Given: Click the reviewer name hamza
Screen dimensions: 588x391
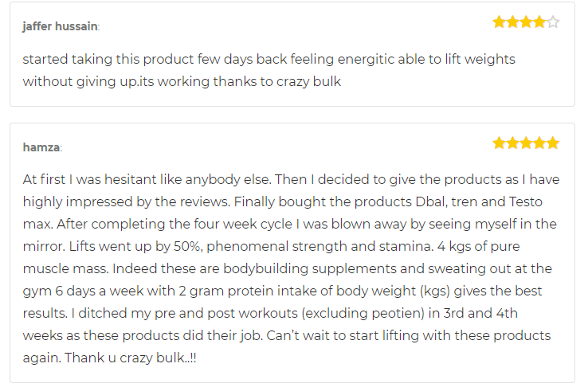Looking at the screenshot, I should point(41,147).
